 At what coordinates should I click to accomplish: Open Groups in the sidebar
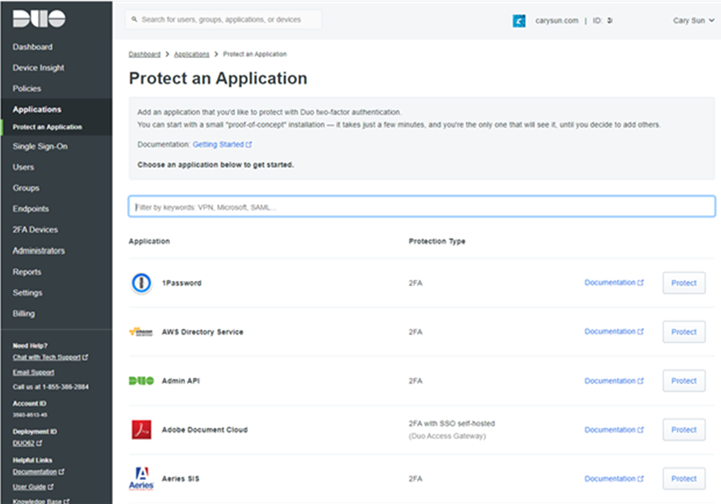26,188
